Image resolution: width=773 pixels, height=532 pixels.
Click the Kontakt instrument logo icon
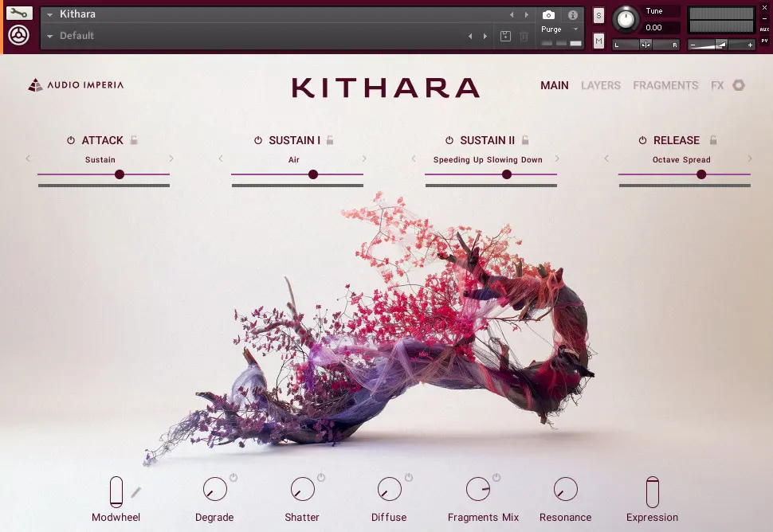(19, 36)
